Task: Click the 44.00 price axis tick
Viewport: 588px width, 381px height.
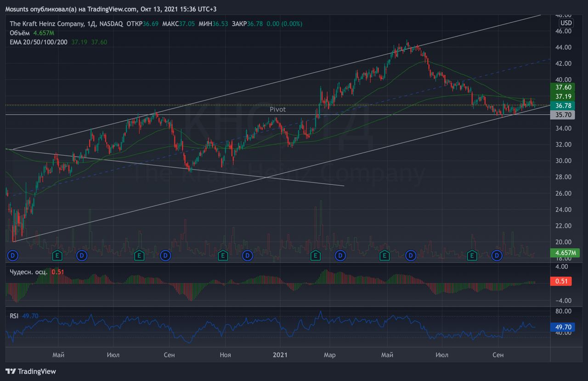Action: [x=563, y=47]
